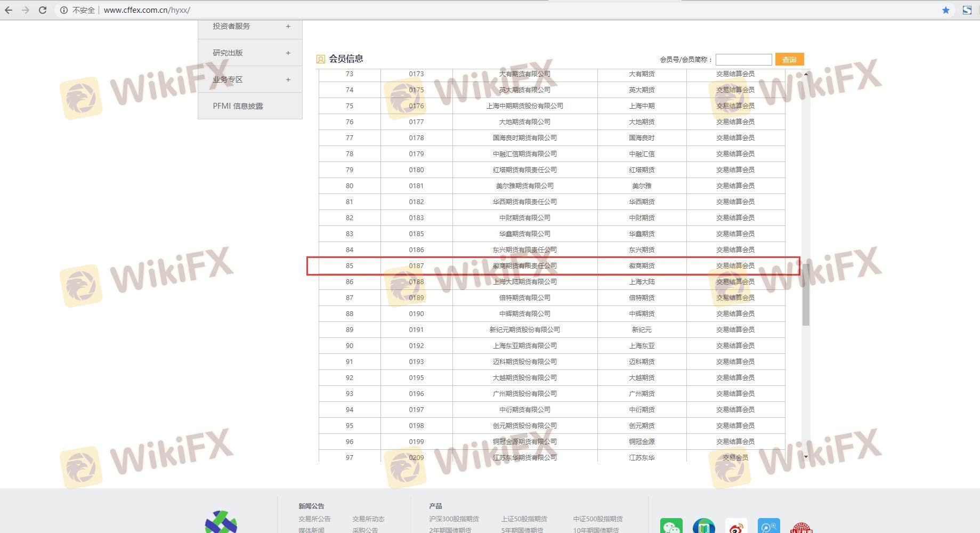Open the green WeChat icon in footer
Screen dimensions: 980x533
(x=671, y=527)
